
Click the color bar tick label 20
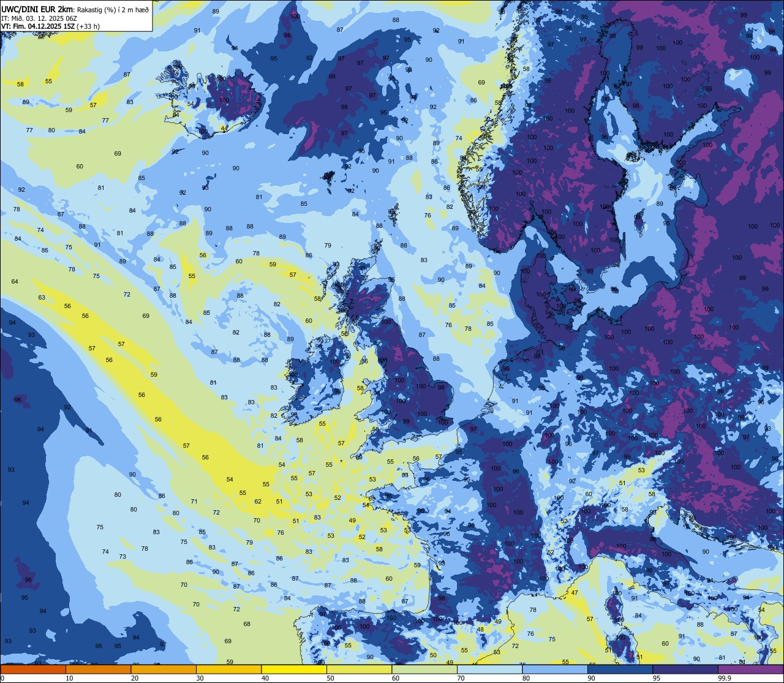click(135, 678)
